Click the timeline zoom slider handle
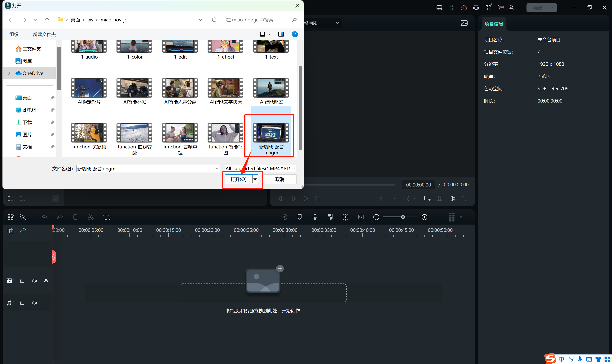Screen dimensions: 612x364 point(403,217)
